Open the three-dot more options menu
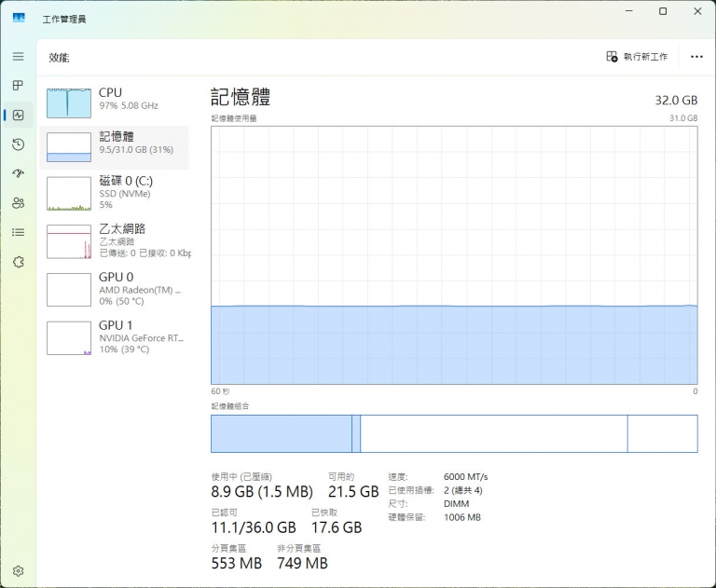716x588 pixels. [x=696, y=57]
